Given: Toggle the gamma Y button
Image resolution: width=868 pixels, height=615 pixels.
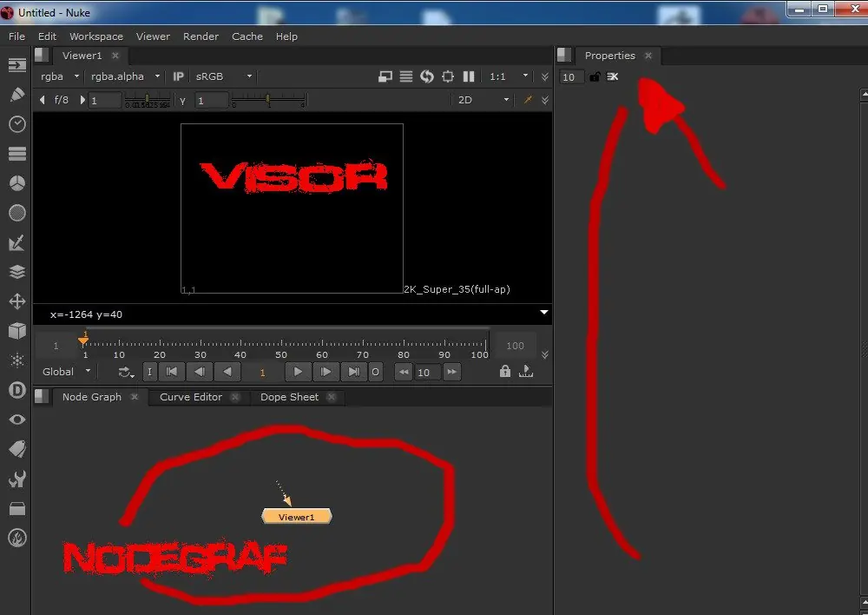Looking at the screenshot, I should pyautogui.click(x=182, y=101).
